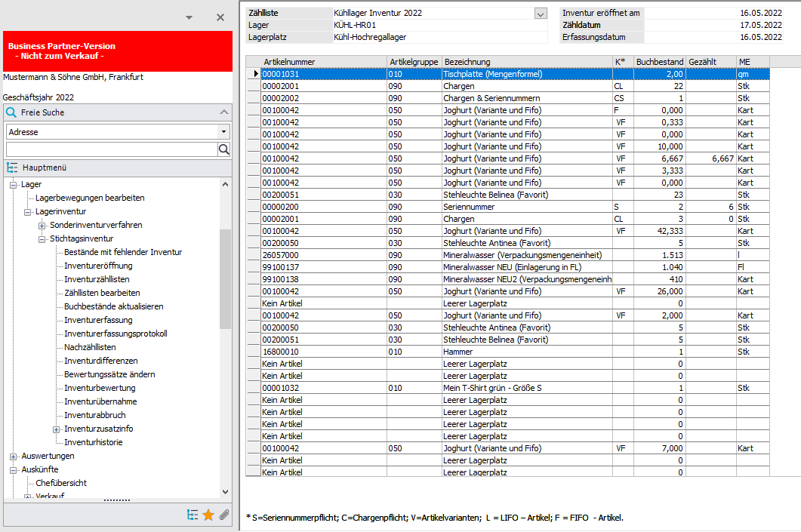This screenshot has width=801, height=532.
Task: Click the tree view icon in bottom bar
Action: coord(193,515)
